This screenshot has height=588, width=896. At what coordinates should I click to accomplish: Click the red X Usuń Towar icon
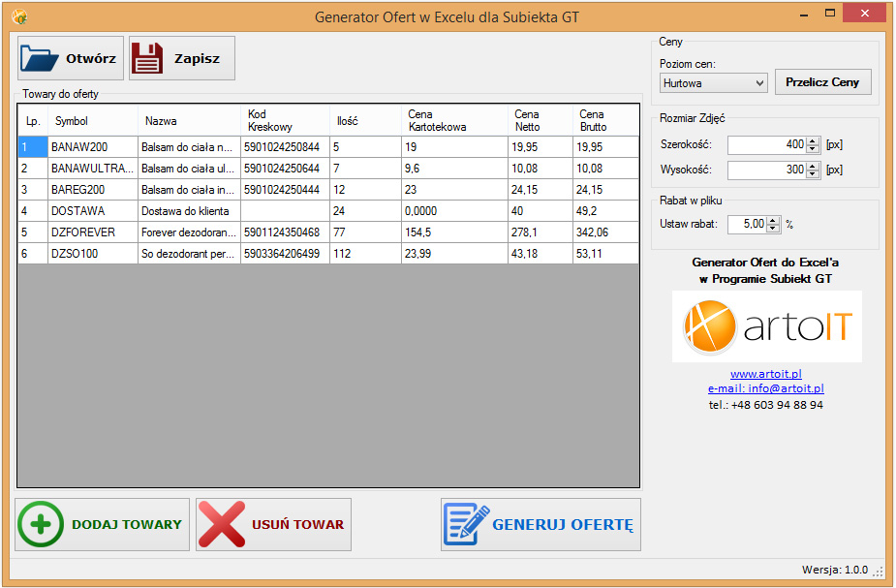pyautogui.click(x=222, y=525)
